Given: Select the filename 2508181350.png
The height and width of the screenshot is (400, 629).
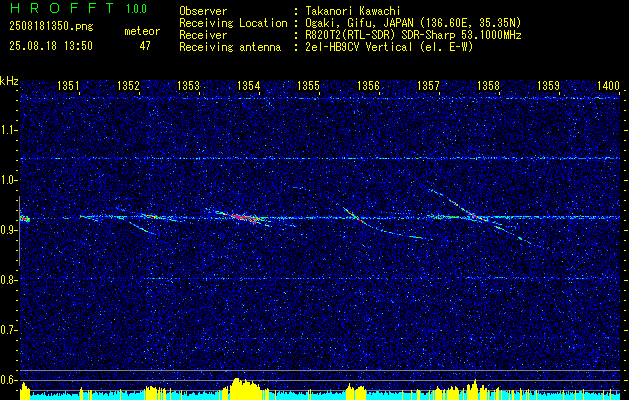Looking at the screenshot, I should tap(51, 27).
